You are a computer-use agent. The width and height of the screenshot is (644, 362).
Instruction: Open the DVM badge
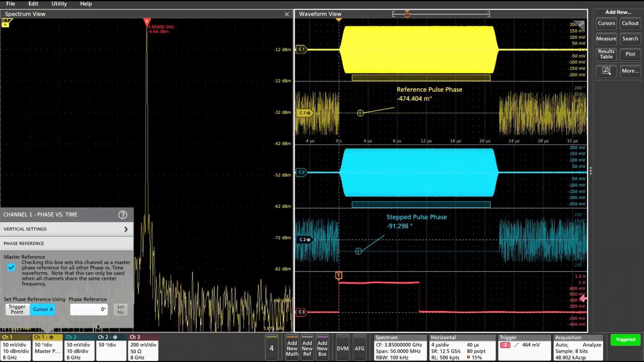(343, 348)
